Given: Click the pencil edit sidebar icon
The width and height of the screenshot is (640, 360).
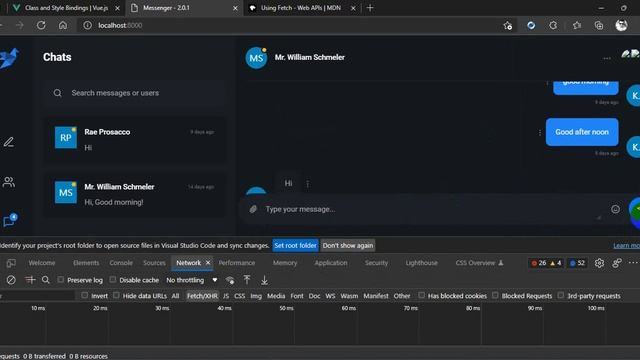Looking at the screenshot, I should (x=9, y=142).
